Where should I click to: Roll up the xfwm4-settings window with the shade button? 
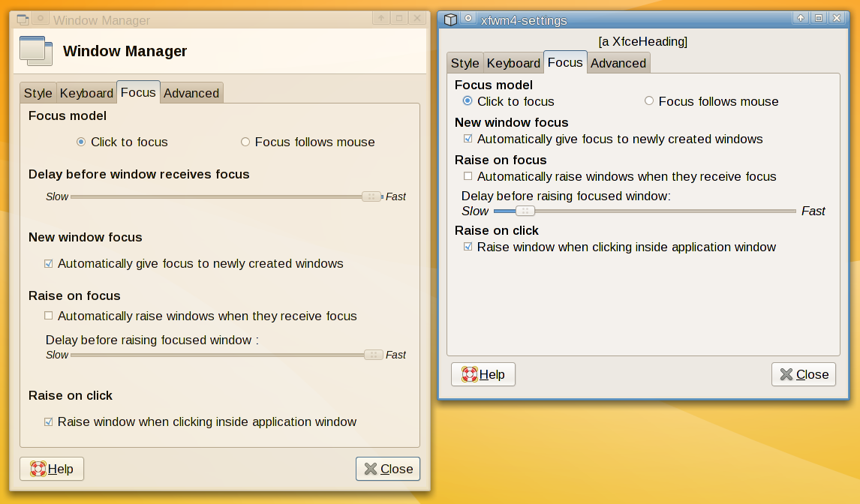click(x=801, y=19)
